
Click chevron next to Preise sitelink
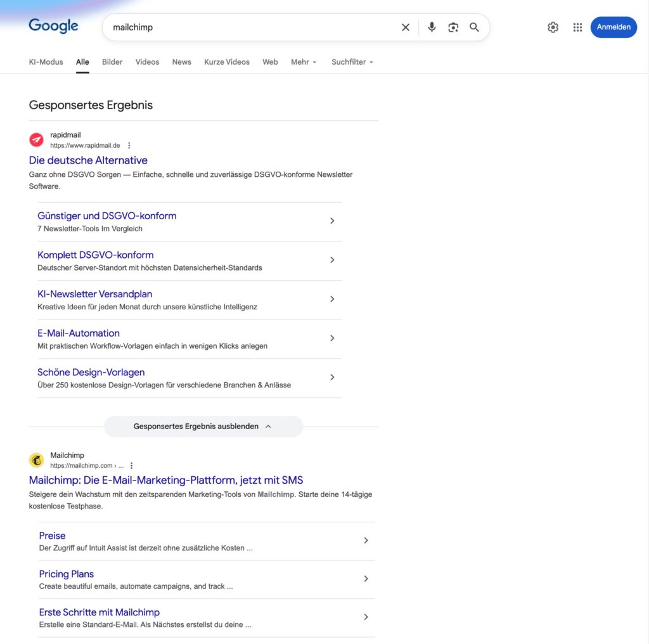[366, 541]
